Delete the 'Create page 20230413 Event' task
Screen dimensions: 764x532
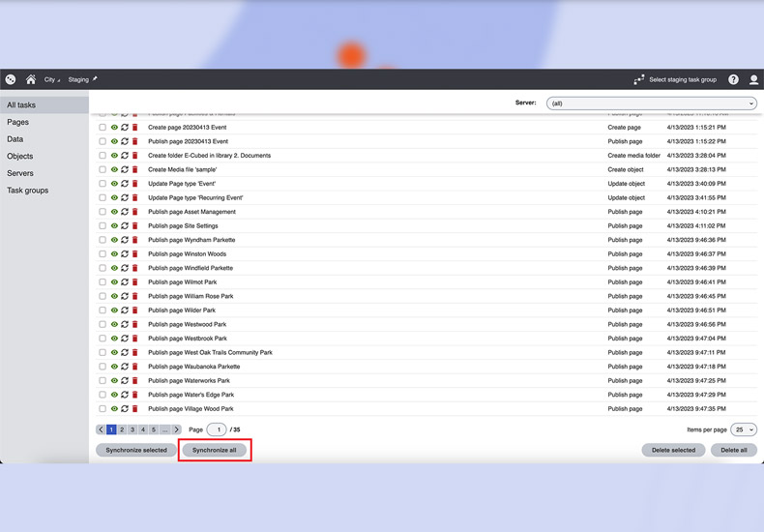135,127
